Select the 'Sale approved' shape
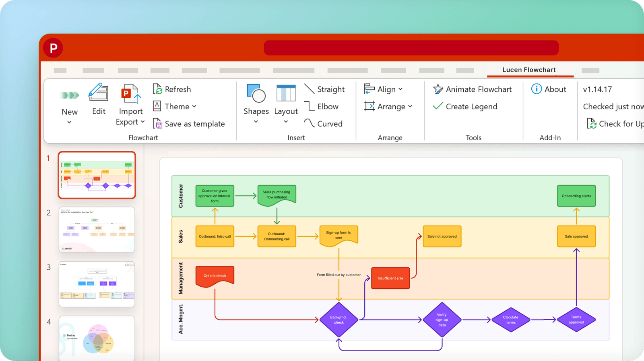The image size is (644, 361). (576, 236)
